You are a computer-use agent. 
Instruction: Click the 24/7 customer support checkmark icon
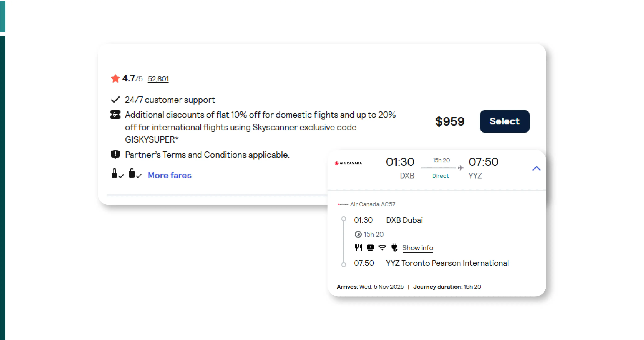tap(115, 100)
